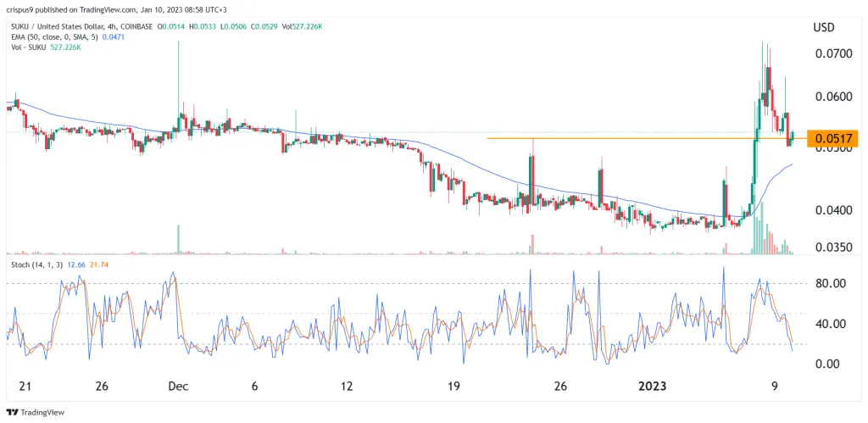
Task: Click the 21 date label on time axis
Action: [x=25, y=386]
